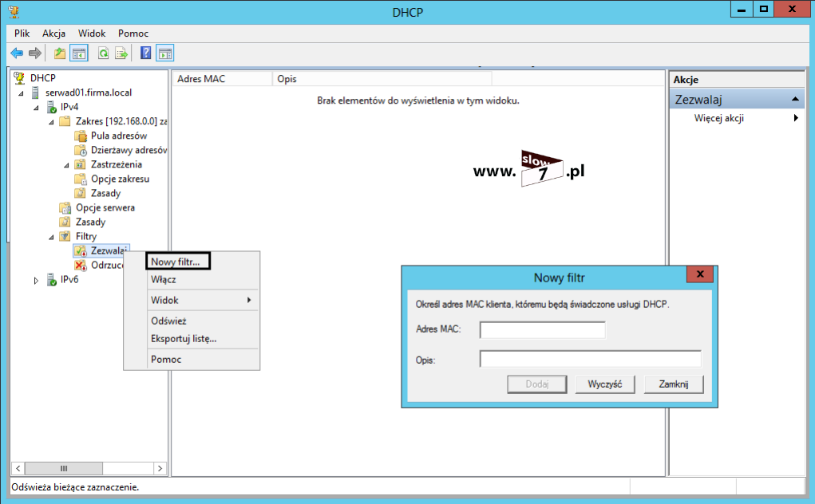Expand Więcej akcji submenu arrow
This screenshot has height=504, width=815.
[796, 119]
